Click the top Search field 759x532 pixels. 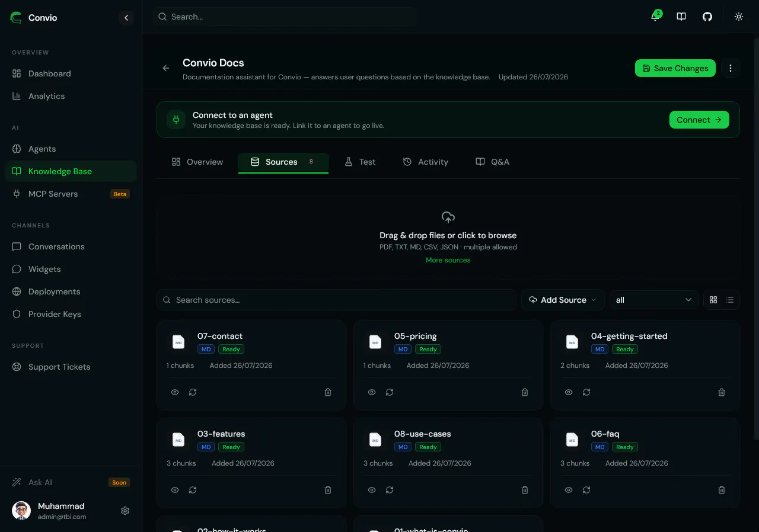(x=285, y=17)
